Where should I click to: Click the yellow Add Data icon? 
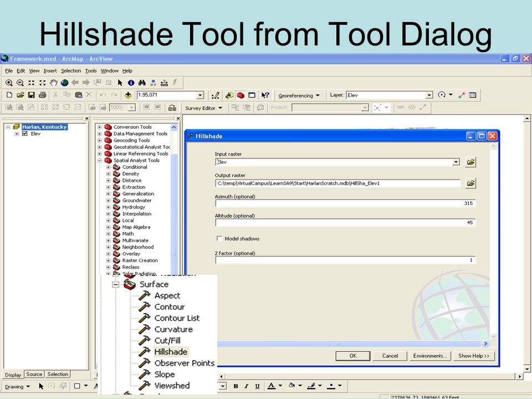coord(128,95)
